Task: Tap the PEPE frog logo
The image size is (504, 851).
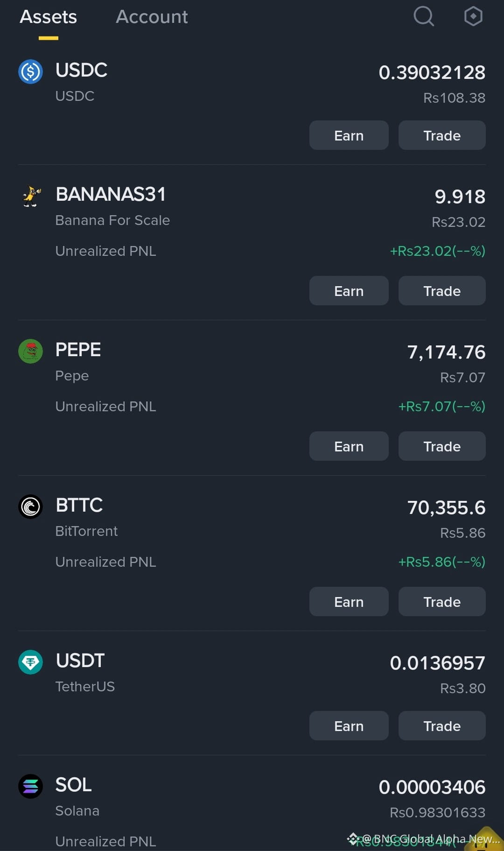Action: tap(30, 351)
